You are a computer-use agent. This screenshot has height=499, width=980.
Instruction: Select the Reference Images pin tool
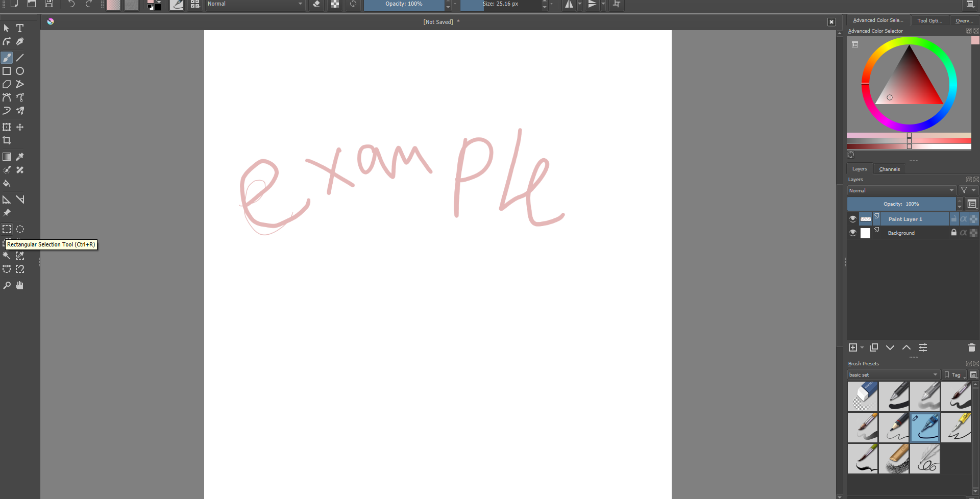(7, 213)
